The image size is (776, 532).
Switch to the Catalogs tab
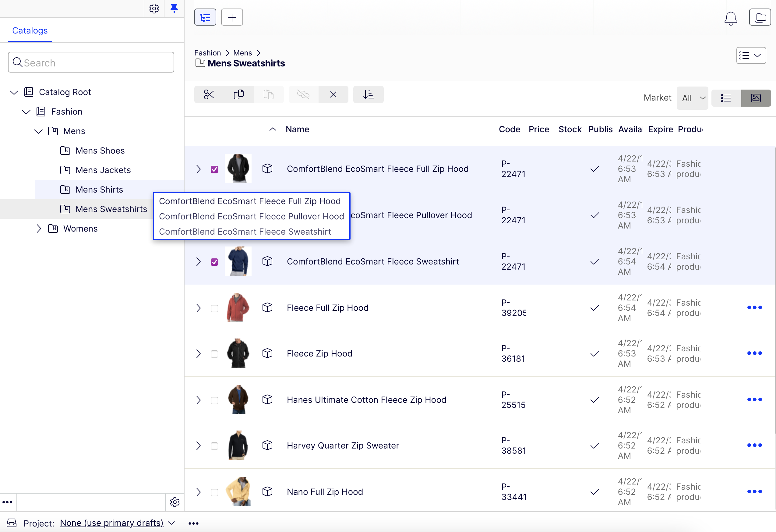(30, 30)
